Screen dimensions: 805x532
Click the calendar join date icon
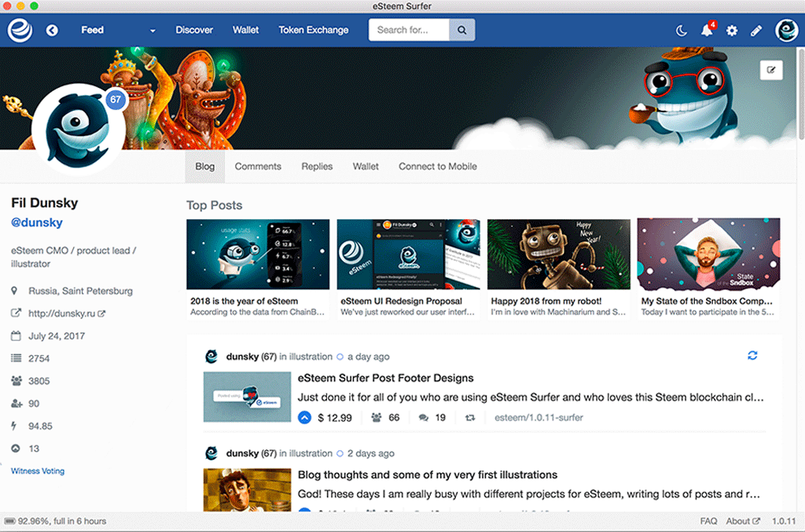(x=16, y=336)
